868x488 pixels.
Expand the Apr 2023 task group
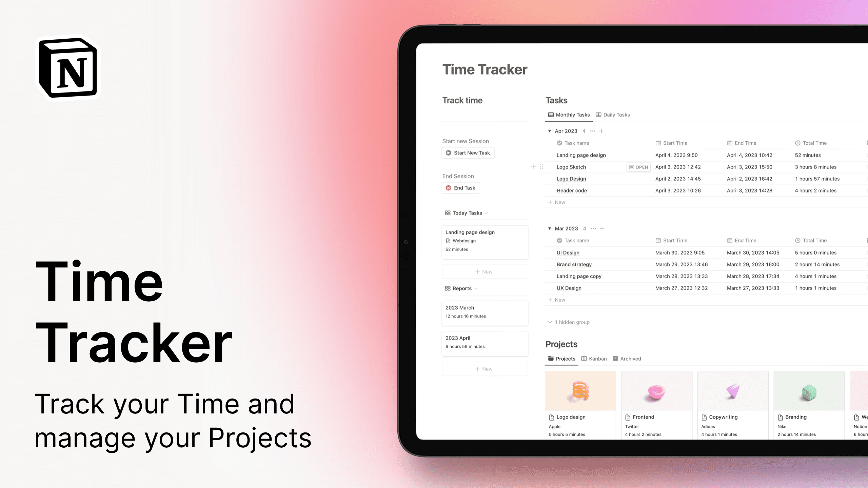[549, 131]
